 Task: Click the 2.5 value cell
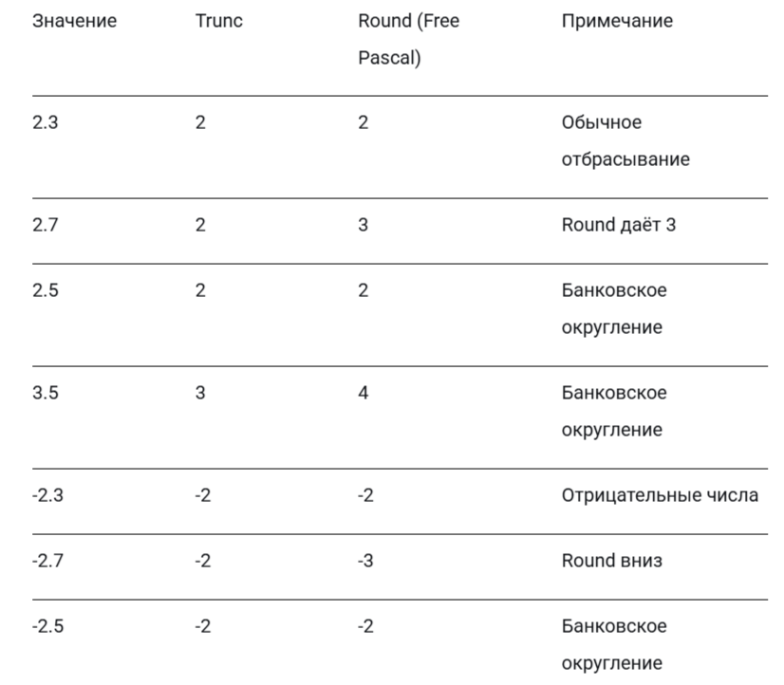tap(45, 290)
